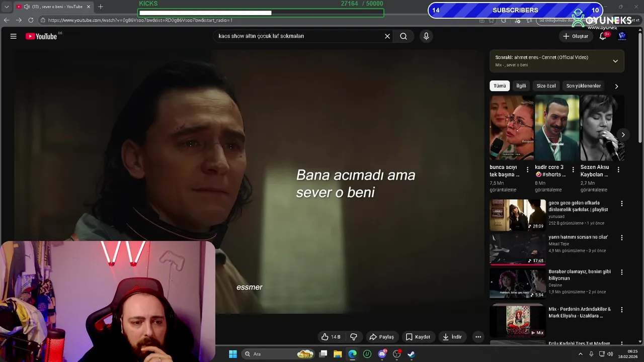Open the YouTube notifications bell
The height and width of the screenshot is (362, 644).
coord(603,36)
